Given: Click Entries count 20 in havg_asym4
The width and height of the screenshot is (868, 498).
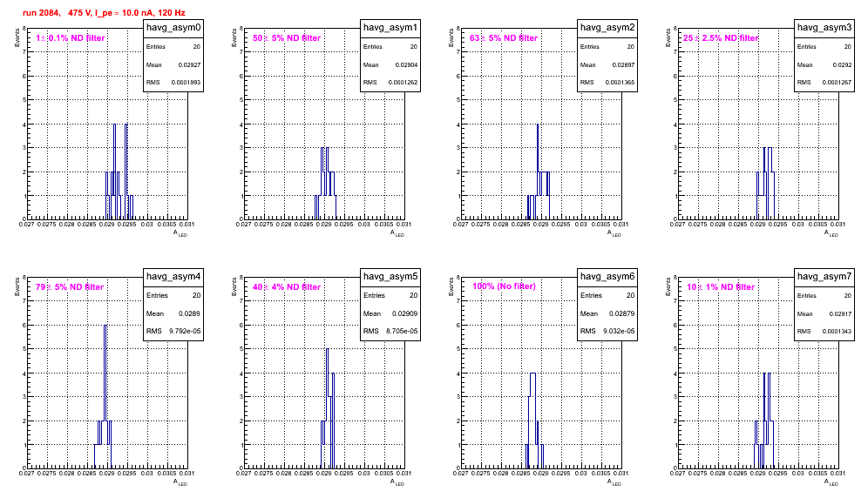Looking at the screenshot, I should 196,295.
